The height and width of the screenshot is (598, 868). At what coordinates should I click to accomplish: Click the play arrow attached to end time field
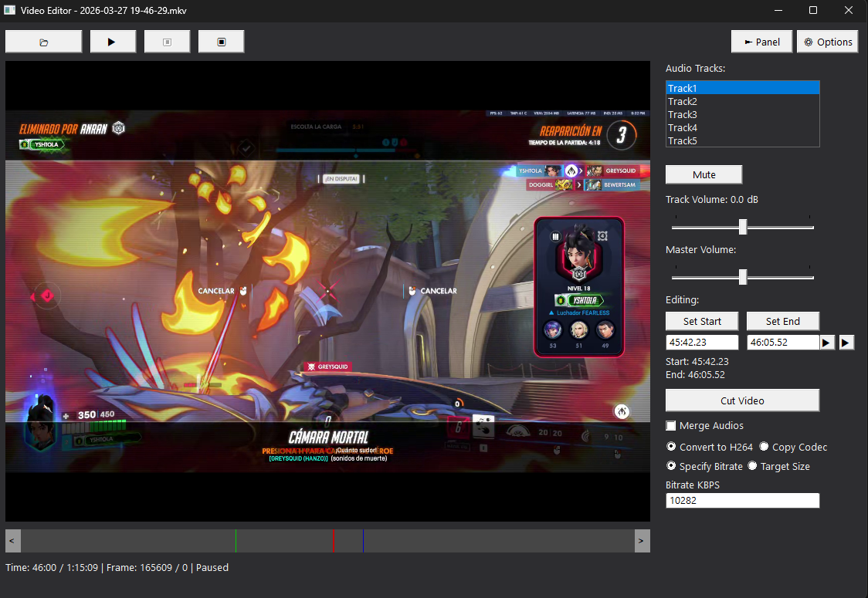(826, 343)
